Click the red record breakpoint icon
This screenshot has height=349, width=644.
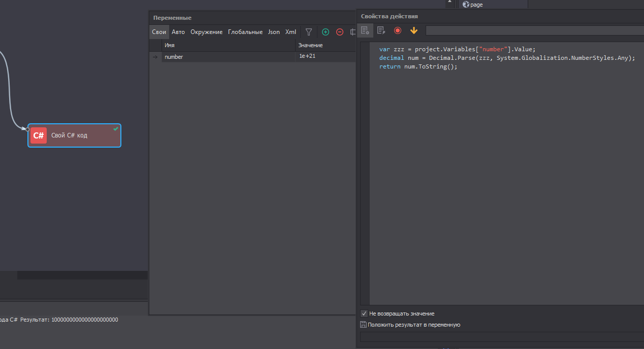click(x=398, y=30)
